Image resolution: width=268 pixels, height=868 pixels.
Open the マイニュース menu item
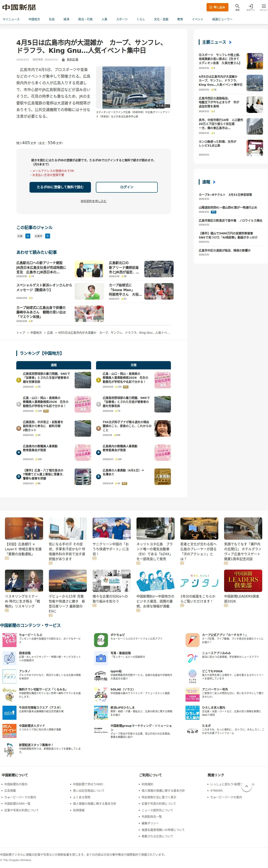click(11, 19)
